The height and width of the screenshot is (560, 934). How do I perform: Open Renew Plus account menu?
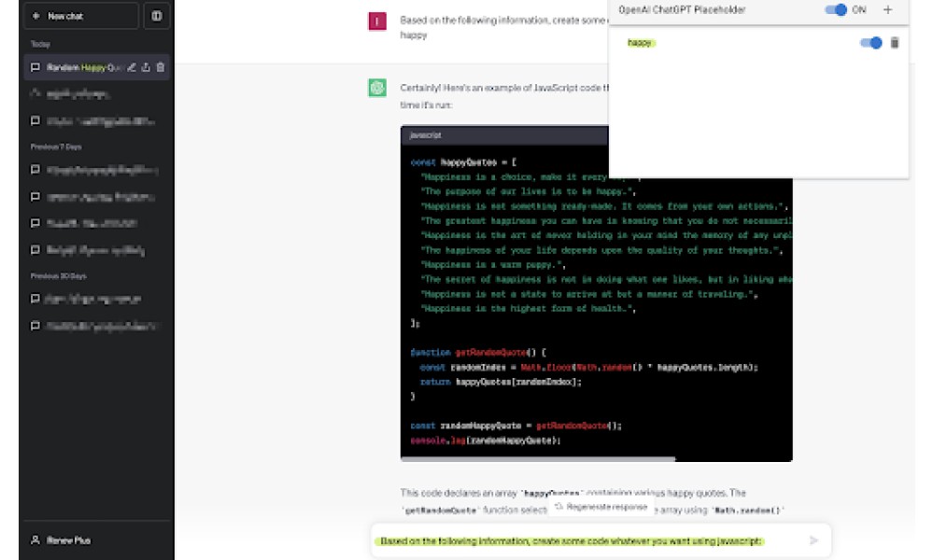[96, 540]
